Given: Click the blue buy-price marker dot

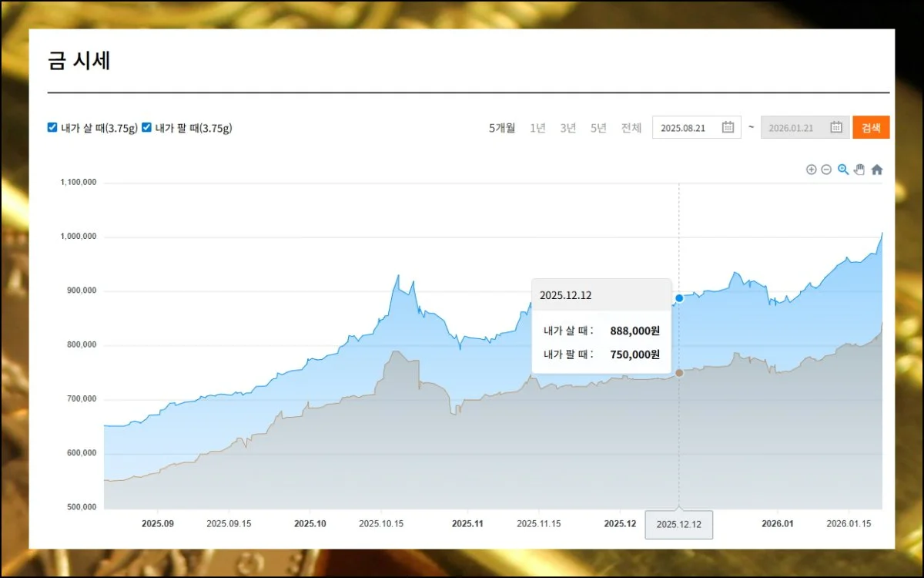Looking at the screenshot, I should click(x=679, y=298).
